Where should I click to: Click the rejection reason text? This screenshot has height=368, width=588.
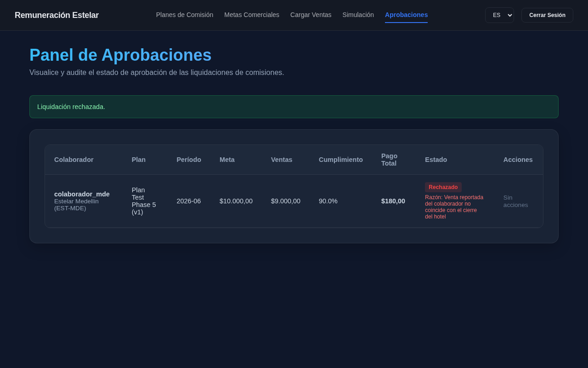(x=454, y=207)
